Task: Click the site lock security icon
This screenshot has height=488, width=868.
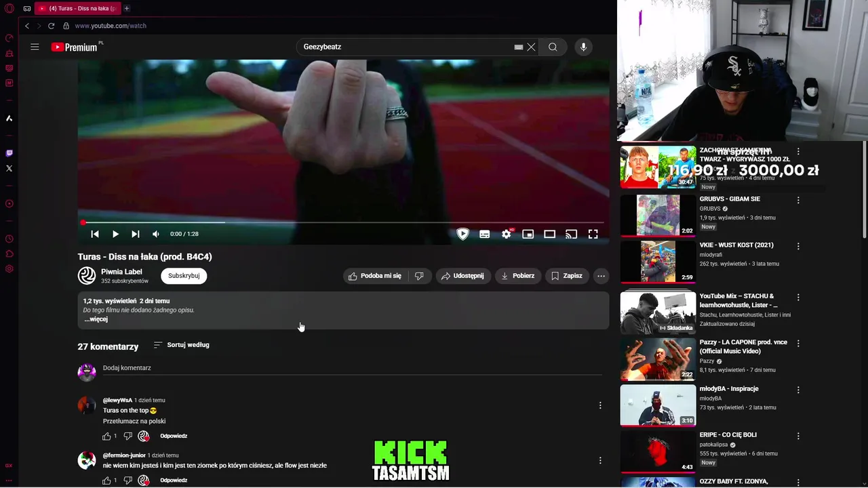Action: pos(66,26)
